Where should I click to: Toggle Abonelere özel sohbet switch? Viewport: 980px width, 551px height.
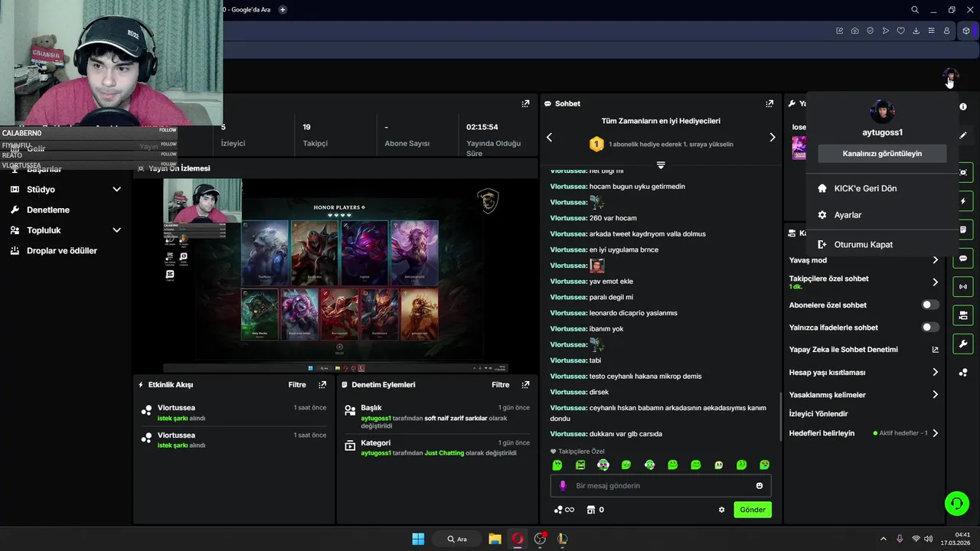pos(929,305)
